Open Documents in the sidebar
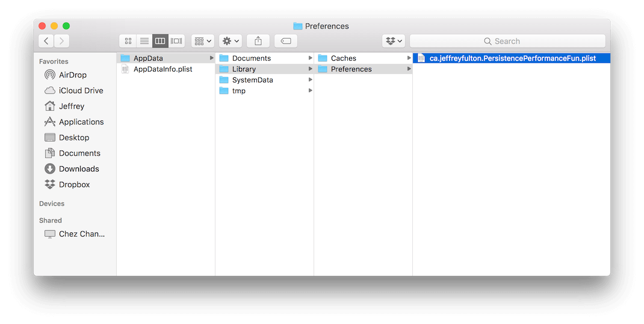644x324 pixels. coord(72,153)
